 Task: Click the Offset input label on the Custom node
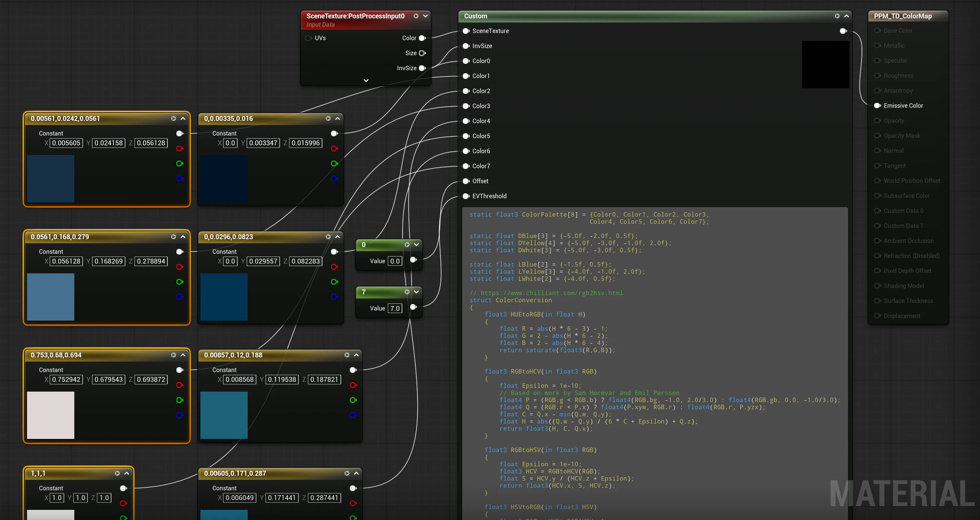[x=480, y=181]
